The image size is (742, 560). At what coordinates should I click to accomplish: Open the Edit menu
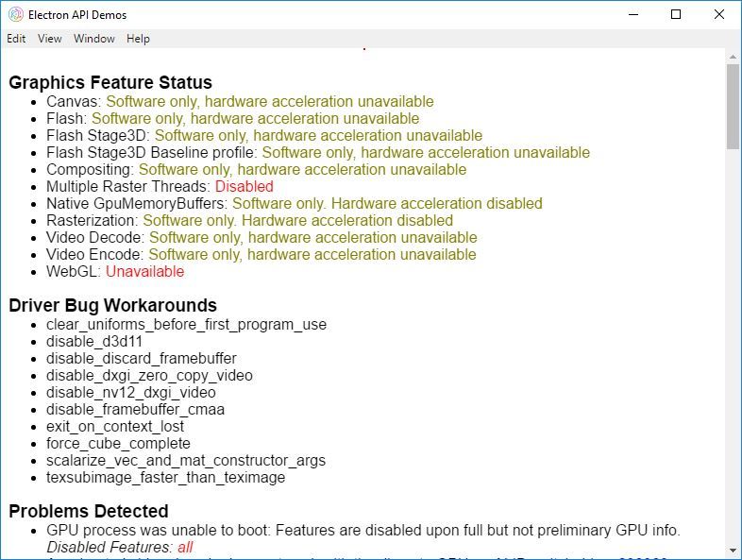coord(16,39)
